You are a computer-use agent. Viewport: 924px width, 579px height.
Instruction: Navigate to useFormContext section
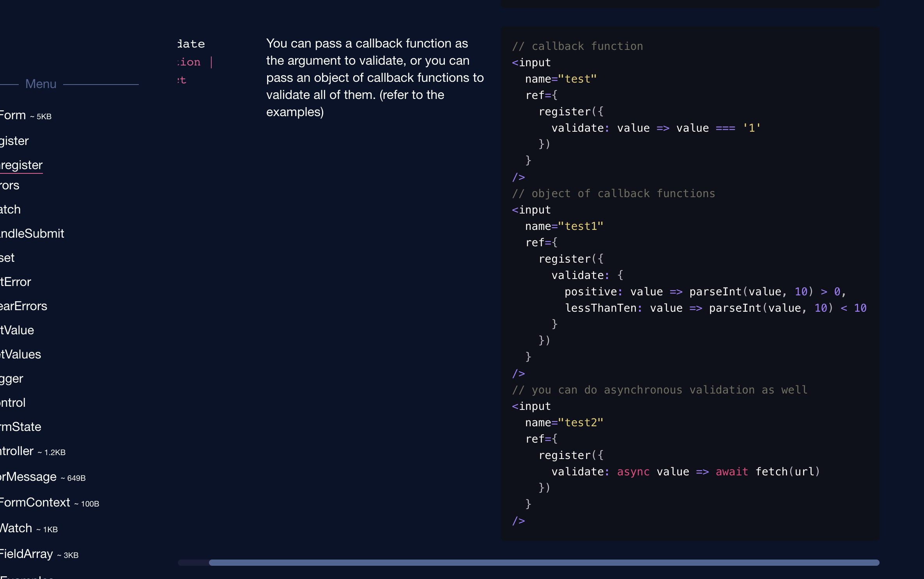34,502
